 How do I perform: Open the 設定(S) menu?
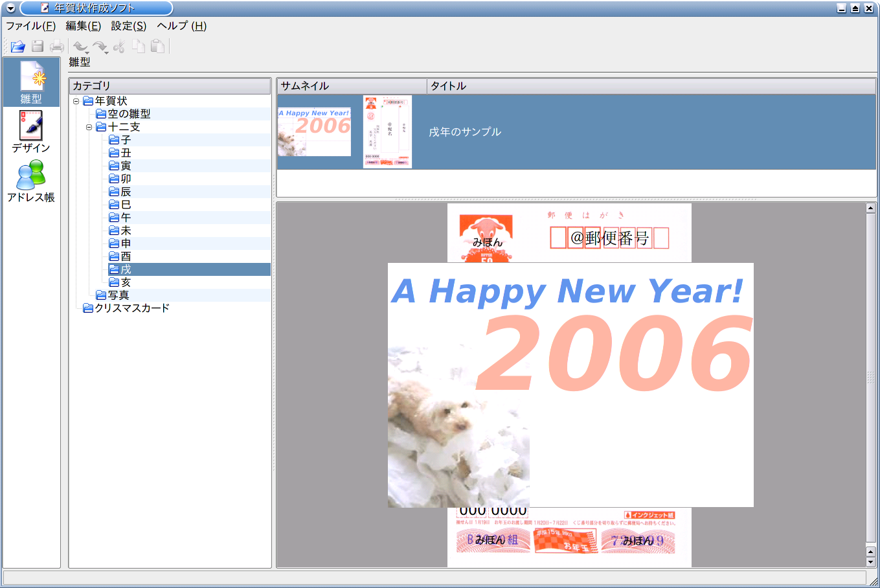coord(128,26)
